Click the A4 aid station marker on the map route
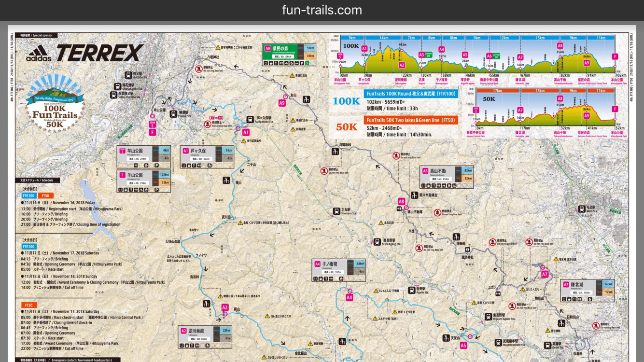This screenshot has height=362, width=644. coord(350,298)
